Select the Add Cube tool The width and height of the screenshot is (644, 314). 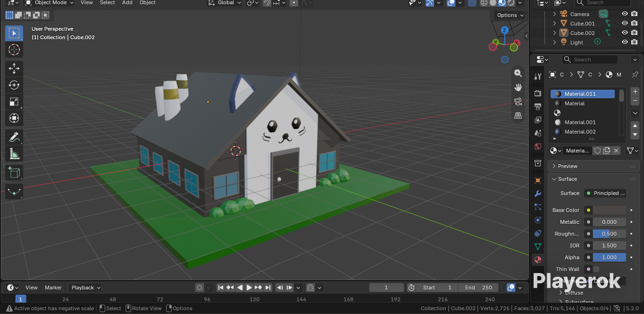pos(14,173)
